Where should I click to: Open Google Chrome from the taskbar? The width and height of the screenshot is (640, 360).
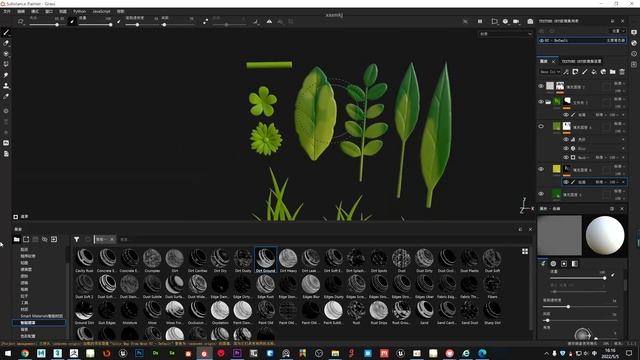[x=25, y=353]
